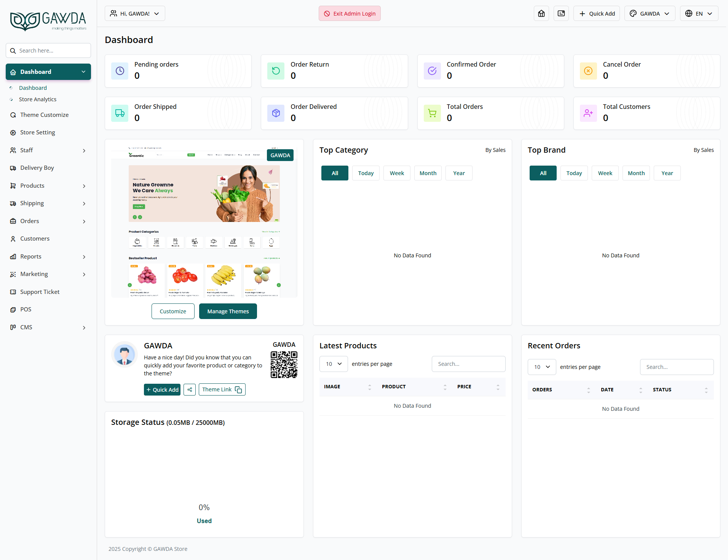Screen dimensions: 728x560
Task: Click the Store Setting sidebar icon
Action: point(13,132)
